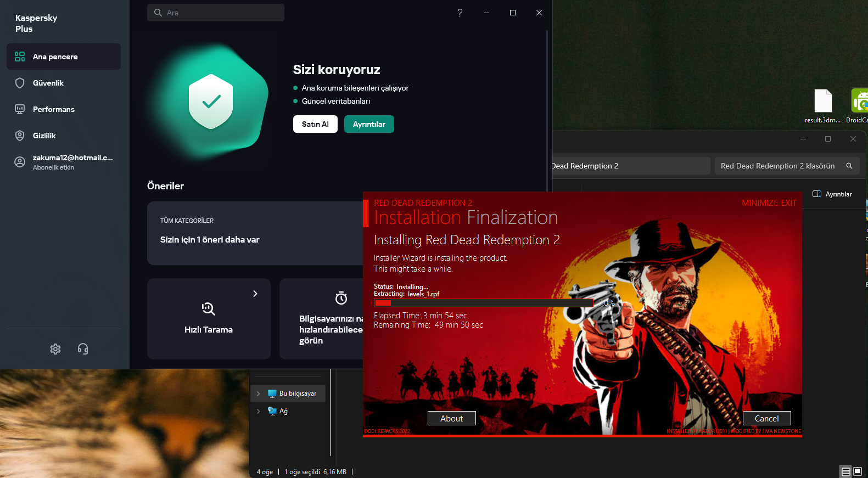Open the 'Sizin için 1 öneri daha var' card
Image resolution: width=868 pixels, height=478 pixels.
click(x=255, y=233)
